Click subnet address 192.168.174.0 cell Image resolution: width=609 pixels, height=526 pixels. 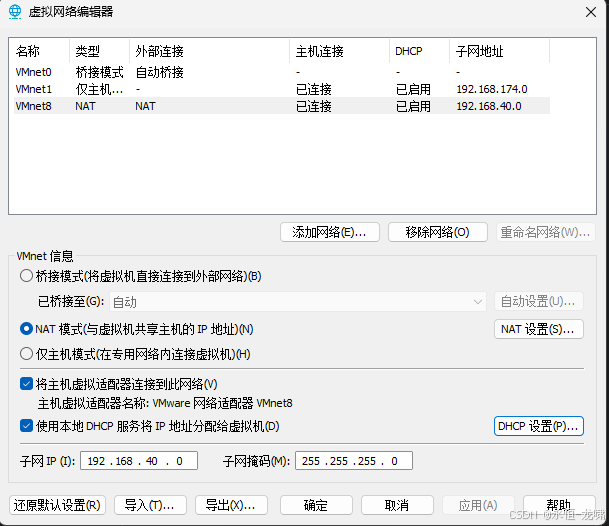(492, 89)
